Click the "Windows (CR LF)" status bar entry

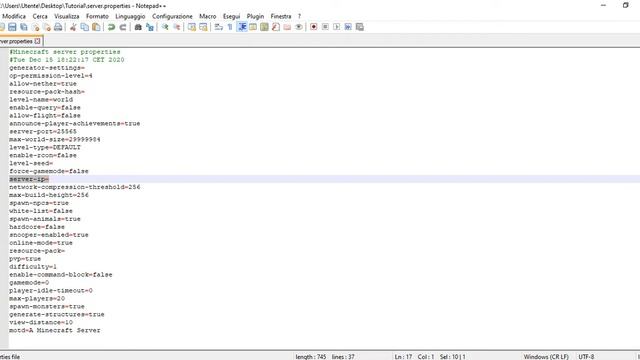pos(546,357)
